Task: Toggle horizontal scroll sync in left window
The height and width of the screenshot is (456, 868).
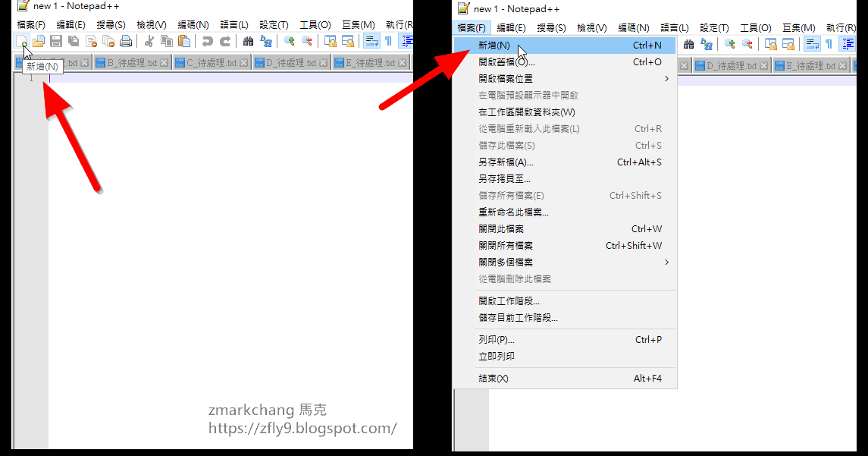Action: [348, 41]
